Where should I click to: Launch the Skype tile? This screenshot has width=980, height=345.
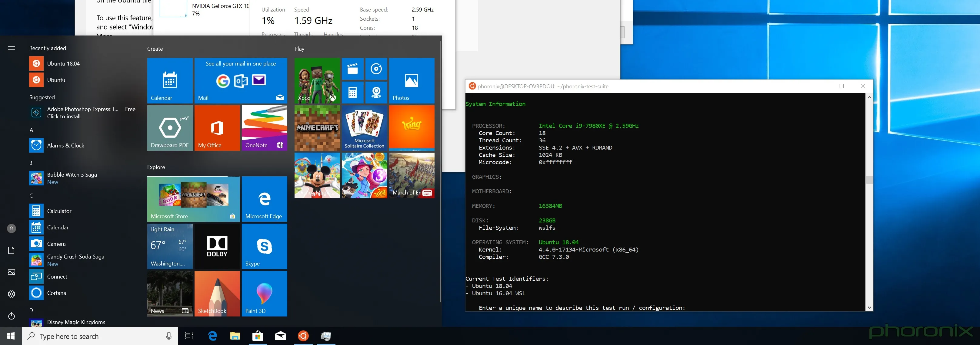pos(265,246)
